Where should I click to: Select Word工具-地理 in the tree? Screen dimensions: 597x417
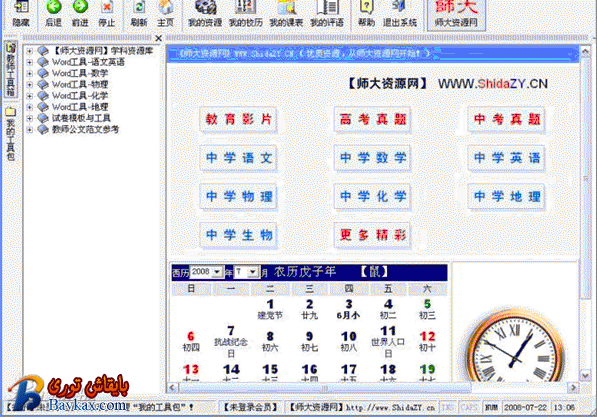click(x=80, y=107)
